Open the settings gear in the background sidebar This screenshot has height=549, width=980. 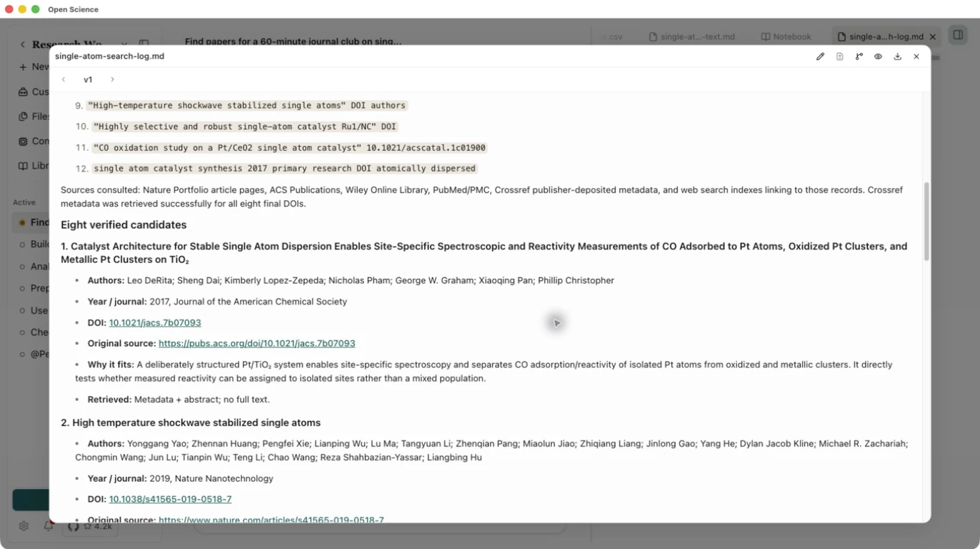click(24, 526)
